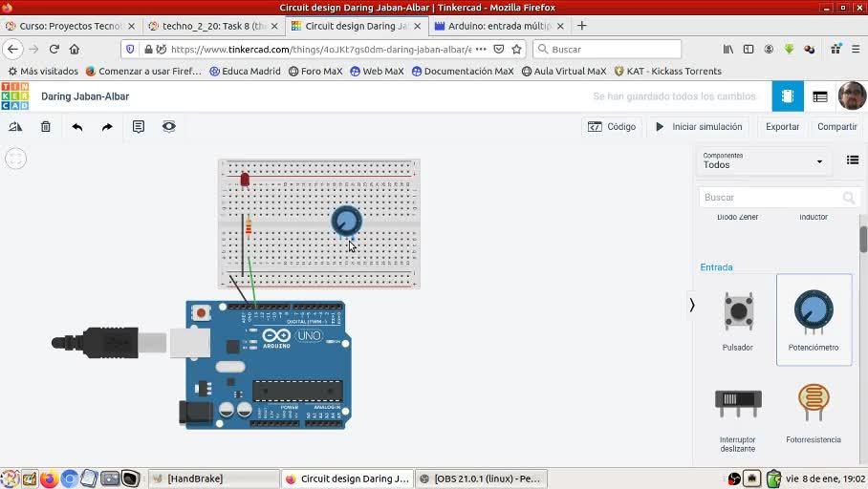Collapse the components side panel
868x489 pixels.
click(x=691, y=305)
